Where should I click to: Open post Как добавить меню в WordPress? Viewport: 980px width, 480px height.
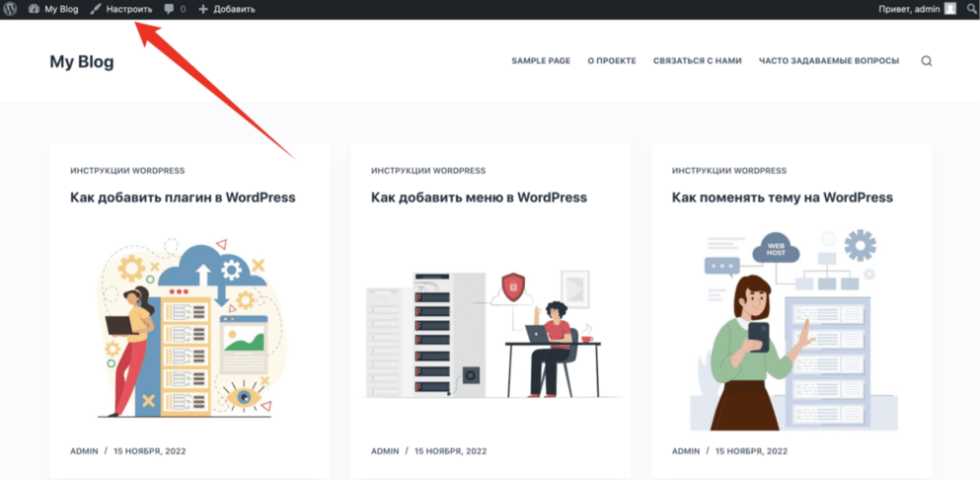point(479,198)
